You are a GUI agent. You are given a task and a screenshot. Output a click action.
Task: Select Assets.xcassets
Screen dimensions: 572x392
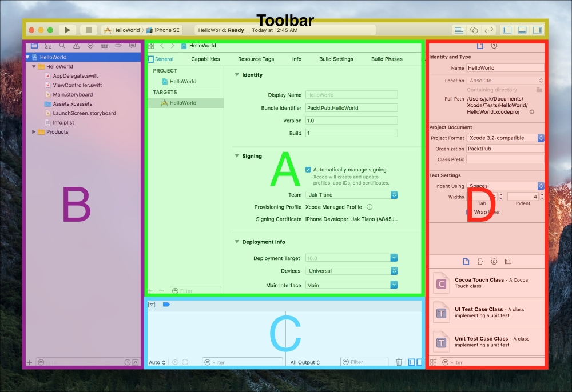click(x=68, y=104)
